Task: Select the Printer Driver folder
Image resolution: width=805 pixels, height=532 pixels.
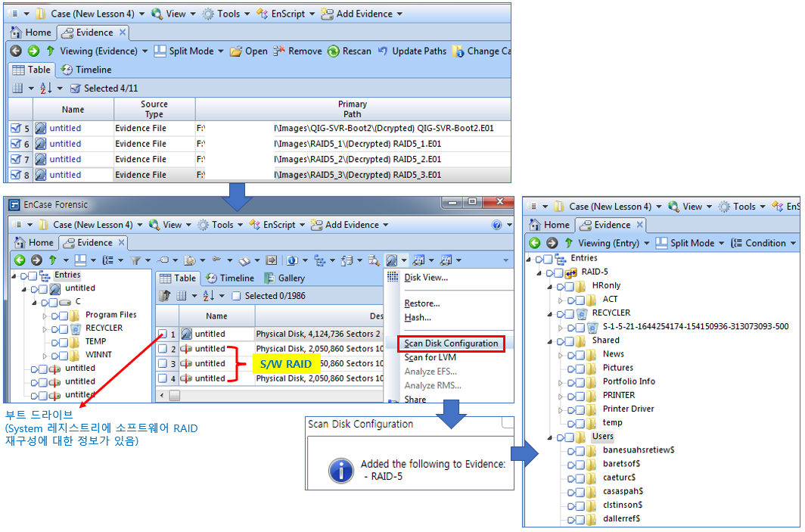Action: 629,409
